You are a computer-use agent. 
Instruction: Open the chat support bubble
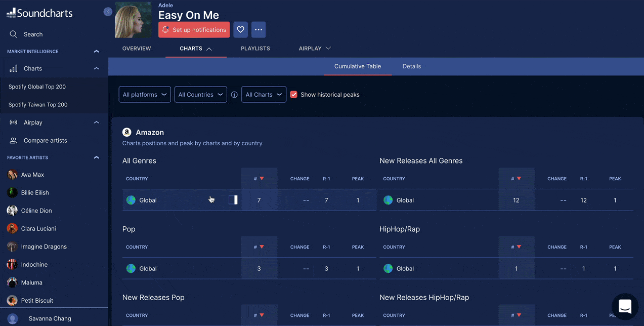625,306
